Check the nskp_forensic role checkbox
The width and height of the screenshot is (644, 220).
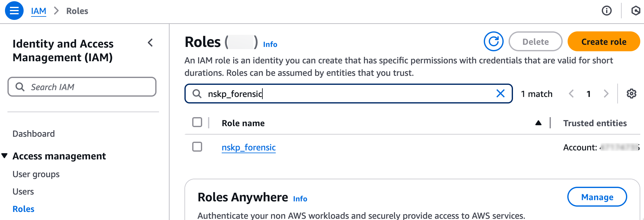tap(197, 147)
